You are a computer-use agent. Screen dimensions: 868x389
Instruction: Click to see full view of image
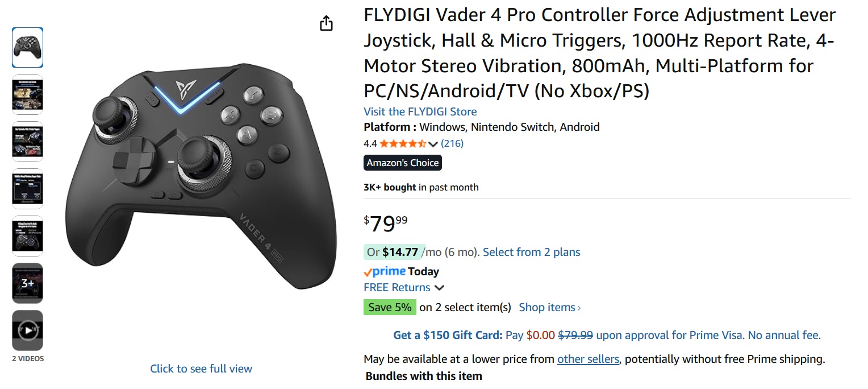click(201, 369)
